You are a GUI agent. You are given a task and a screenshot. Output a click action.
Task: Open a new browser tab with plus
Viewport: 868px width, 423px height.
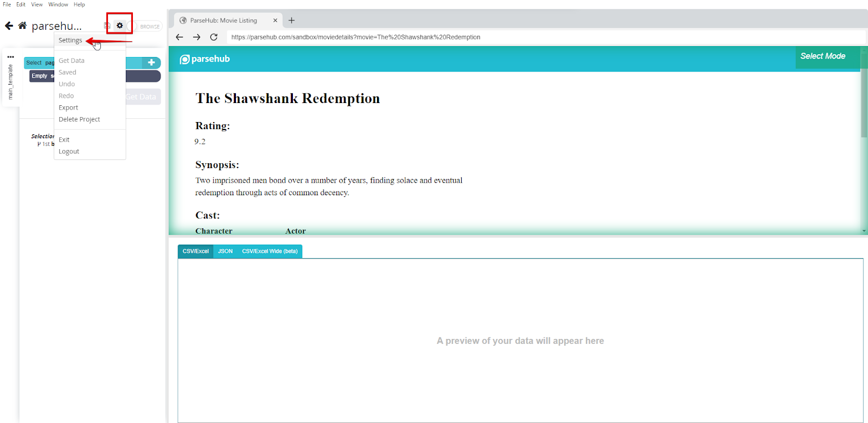click(291, 21)
